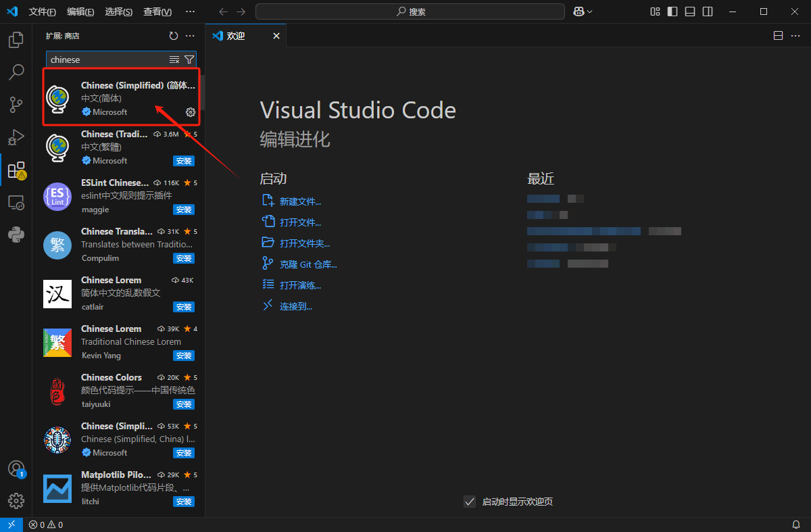Go forward with the navigation arrow
Screen dimensions: 811x532
tap(241, 11)
